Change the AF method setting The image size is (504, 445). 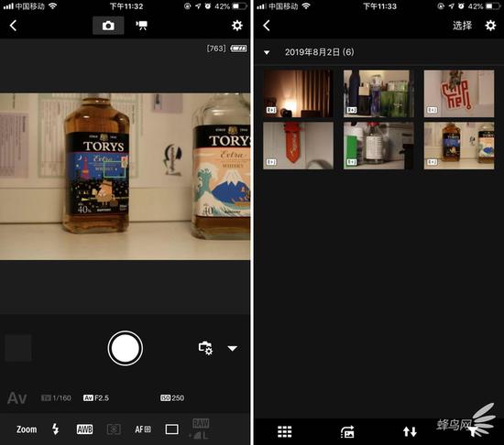coord(143,429)
